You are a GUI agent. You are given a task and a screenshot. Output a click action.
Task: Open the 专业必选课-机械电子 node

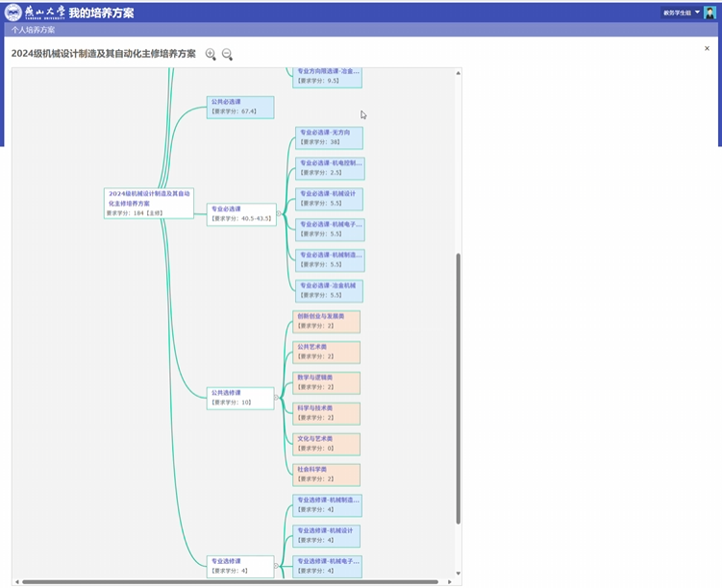pyautogui.click(x=330, y=230)
